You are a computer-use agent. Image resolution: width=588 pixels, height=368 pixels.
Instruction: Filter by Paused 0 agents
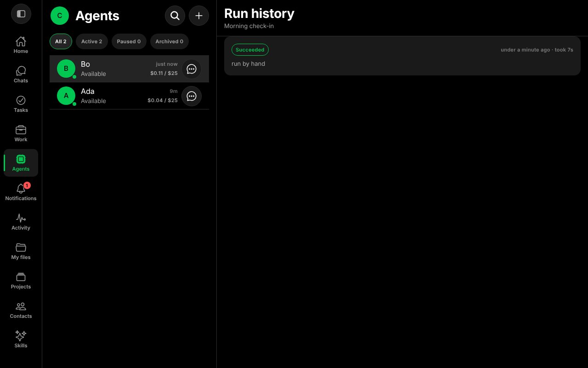coord(129,41)
